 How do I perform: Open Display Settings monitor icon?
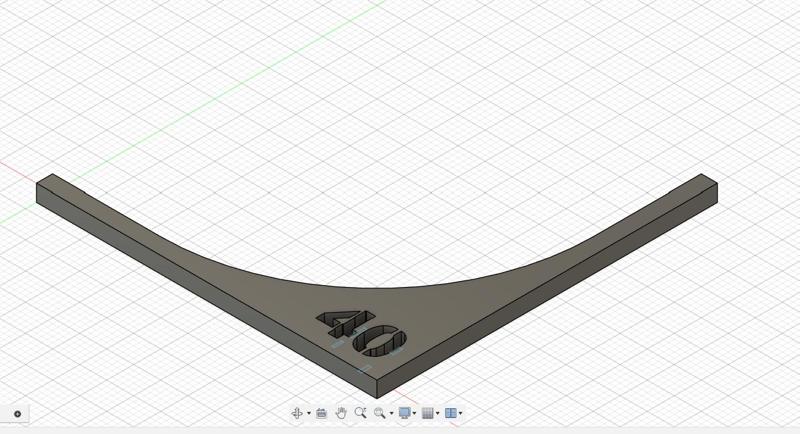pos(405,413)
